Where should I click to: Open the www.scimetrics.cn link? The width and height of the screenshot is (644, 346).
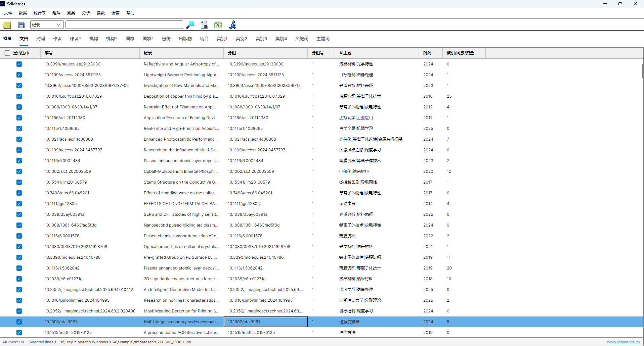624,342
